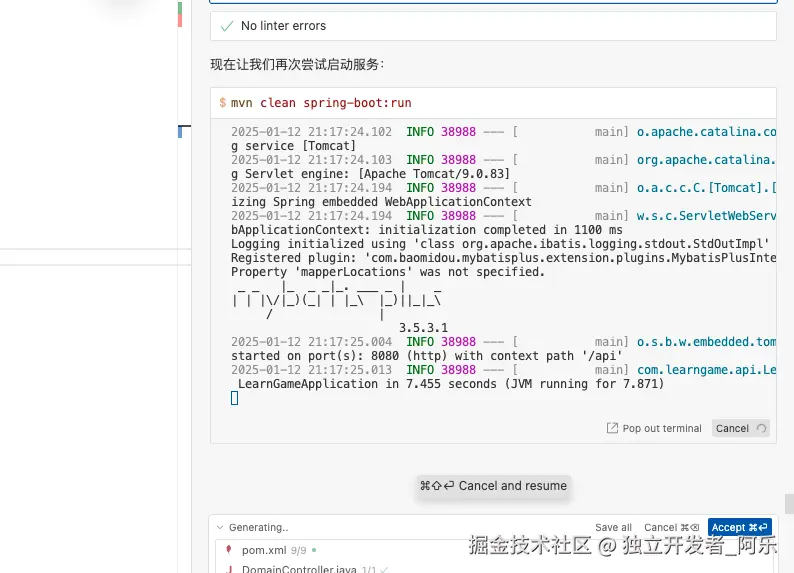
Task: Click the Registered plugin log line
Action: 503,258
